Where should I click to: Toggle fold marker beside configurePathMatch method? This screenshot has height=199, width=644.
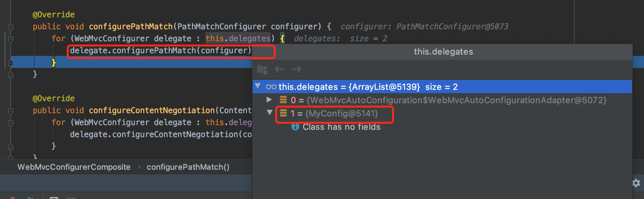pos(11,27)
